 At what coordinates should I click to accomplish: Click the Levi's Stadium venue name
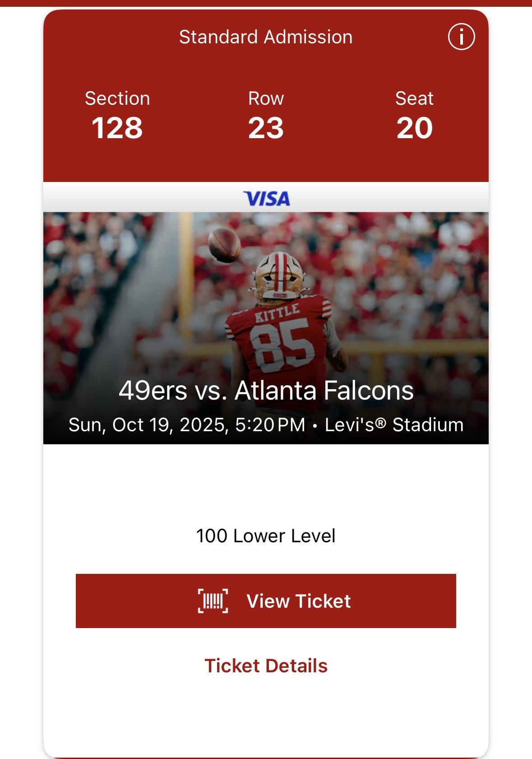[x=394, y=425]
